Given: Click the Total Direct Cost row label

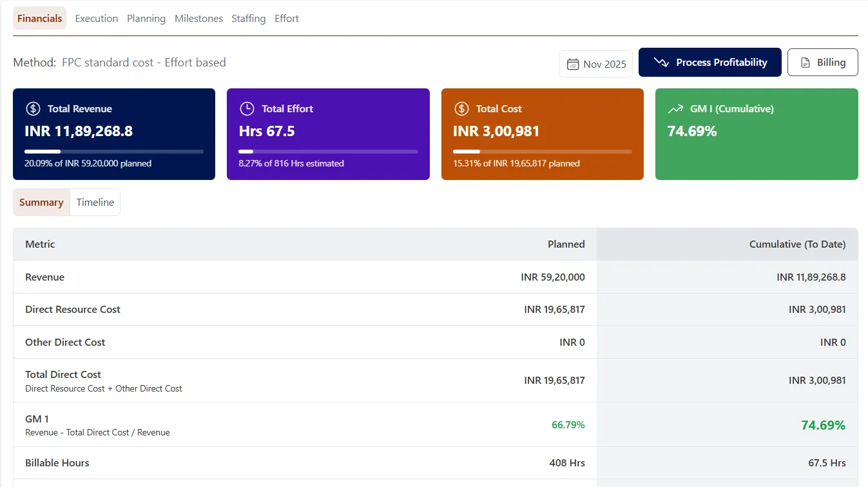Looking at the screenshot, I should (63, 374).
